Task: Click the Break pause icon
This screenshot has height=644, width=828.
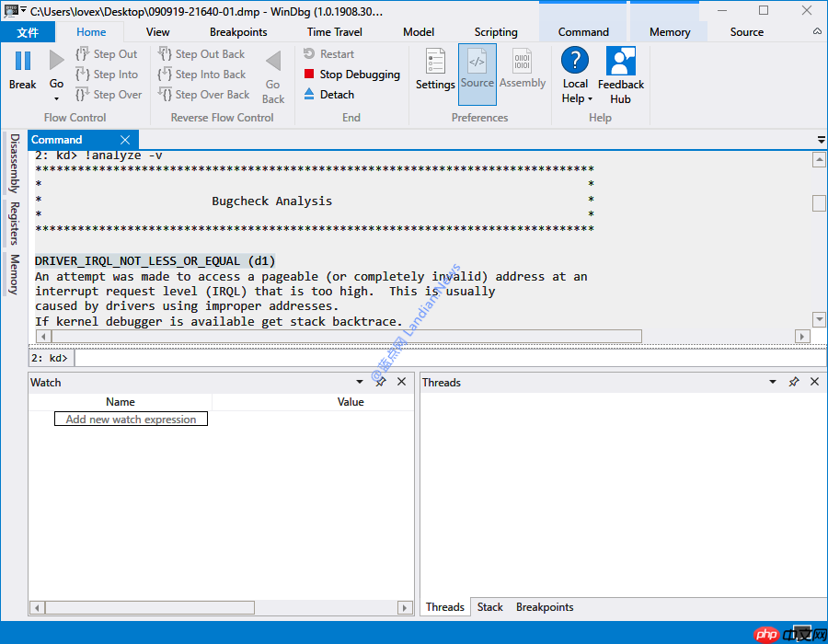Action: (23, 61)
